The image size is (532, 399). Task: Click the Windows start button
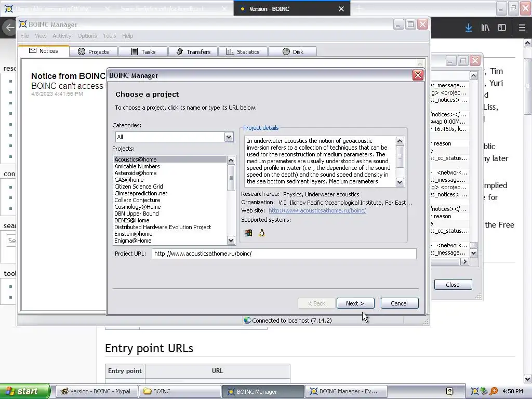[x=25, y=391]
